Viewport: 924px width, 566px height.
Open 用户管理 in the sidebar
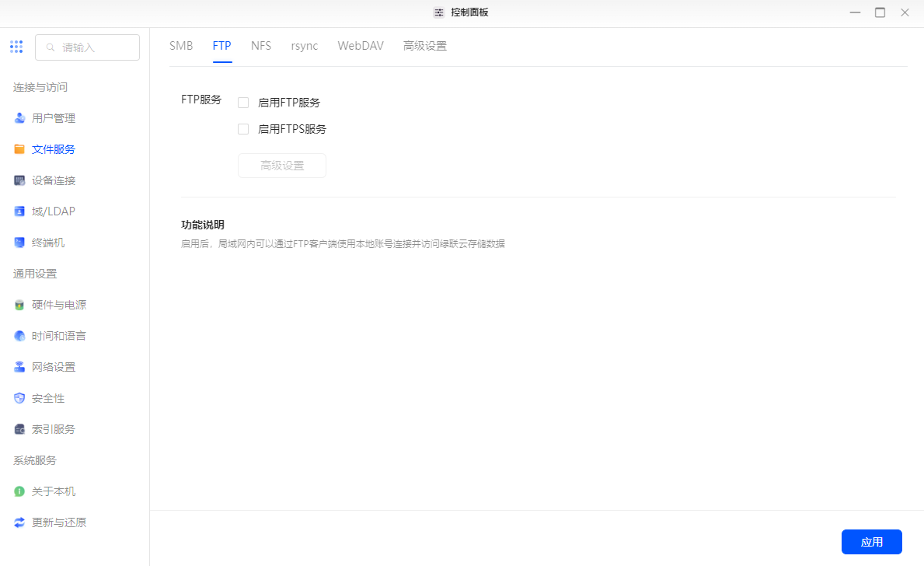[54, 118]
